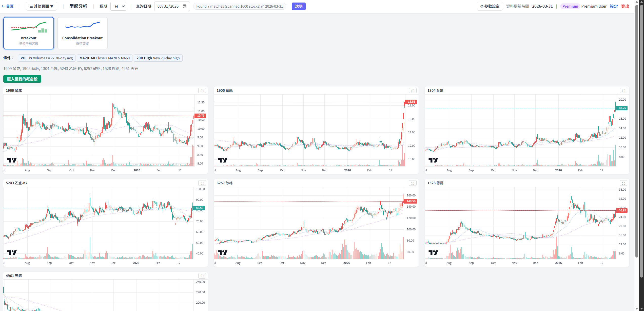Open TradingView logo on 1304 台聚 chart

433,160
